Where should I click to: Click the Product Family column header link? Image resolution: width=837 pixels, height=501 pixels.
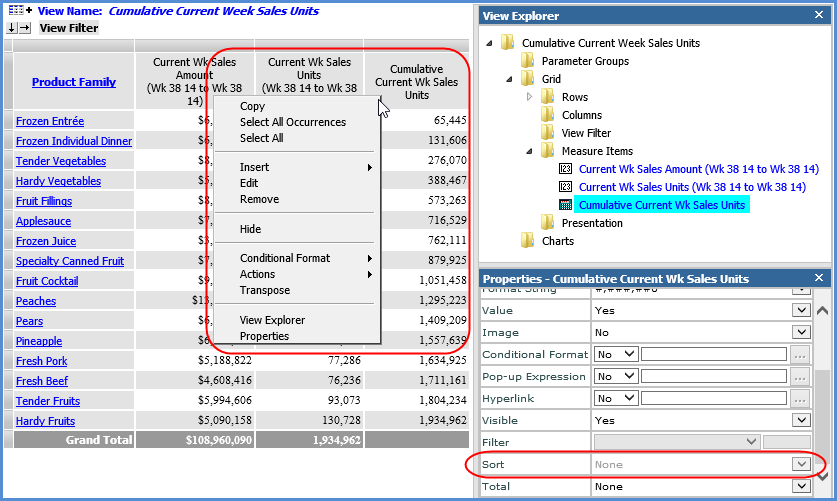(x=74, y=82)
